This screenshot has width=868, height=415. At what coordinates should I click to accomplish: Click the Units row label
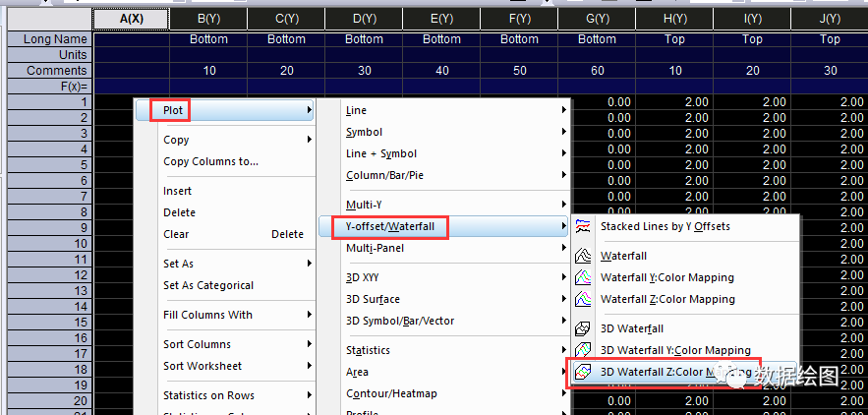(50, 55)
